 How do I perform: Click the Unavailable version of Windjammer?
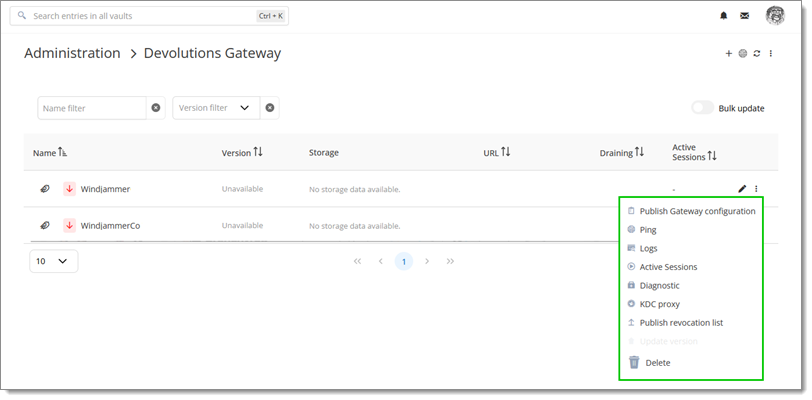242,189
